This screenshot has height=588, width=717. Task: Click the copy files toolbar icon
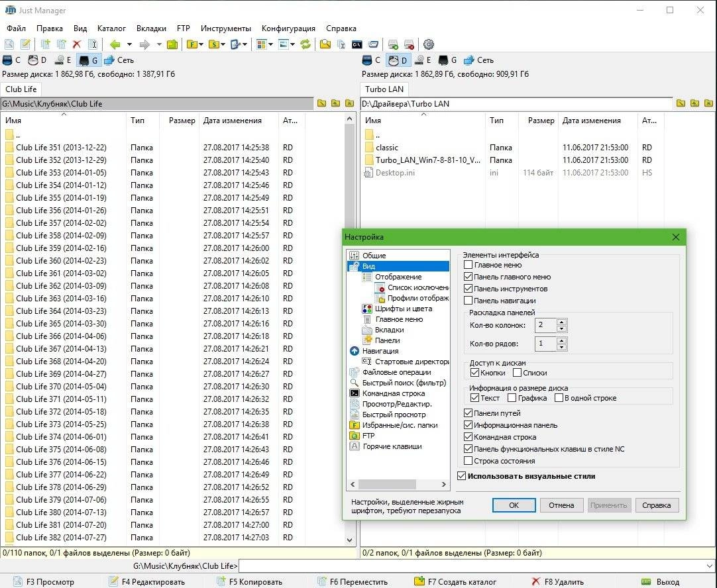45,44
